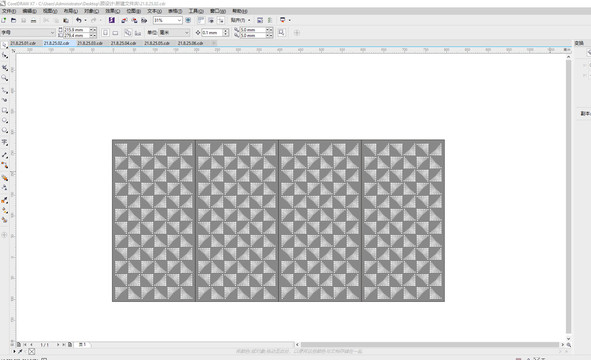Click the Import icon in toolbar
591x360 pixels.
pyautogui.click(x=124, y=20)
